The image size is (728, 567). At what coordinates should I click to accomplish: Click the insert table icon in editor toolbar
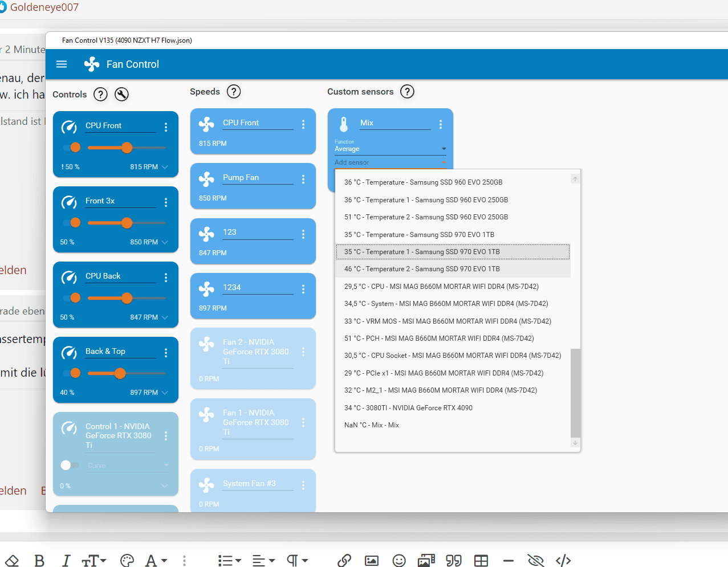(481, 561)
